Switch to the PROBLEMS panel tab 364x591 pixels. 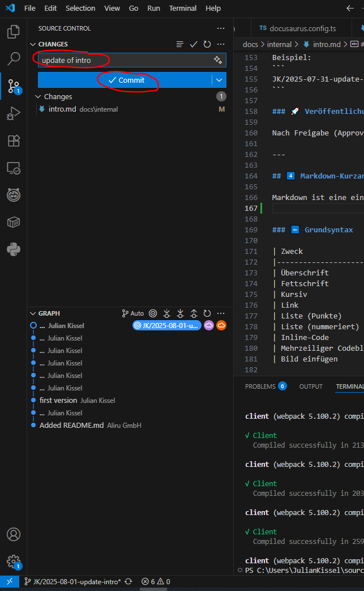[265, 386]
